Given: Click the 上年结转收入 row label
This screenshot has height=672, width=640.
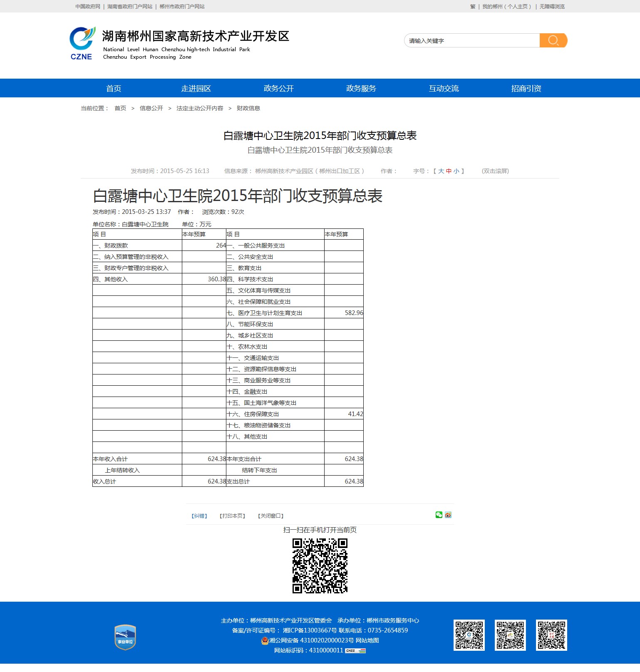Looking at the screenshot, I should (x=122, y=470).
